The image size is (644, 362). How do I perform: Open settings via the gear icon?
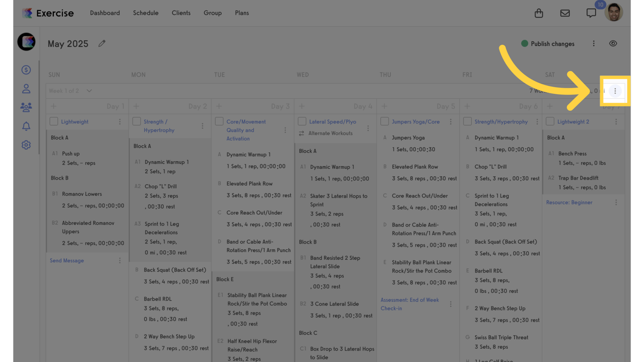coord(26,145)
